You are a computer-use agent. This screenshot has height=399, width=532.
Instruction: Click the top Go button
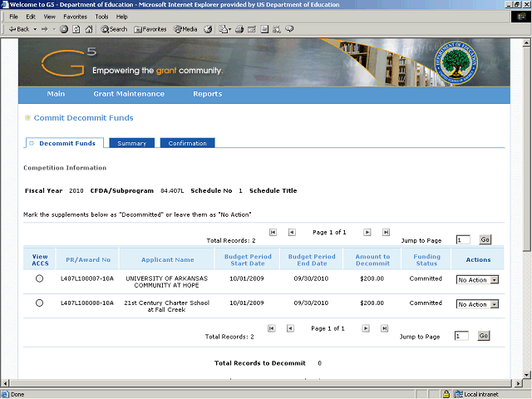click(485, 239)
